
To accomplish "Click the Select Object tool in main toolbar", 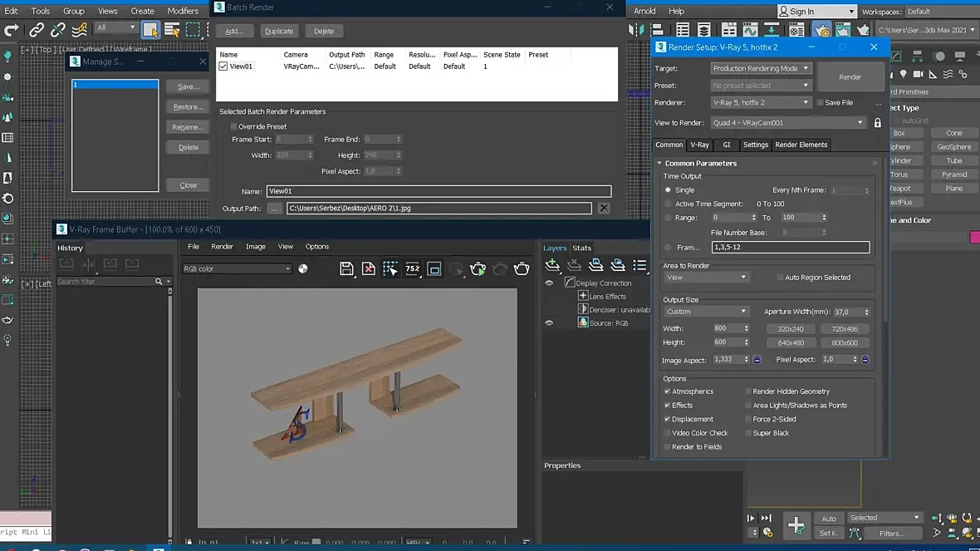I will pyautogui.click(x=150, y=30).
